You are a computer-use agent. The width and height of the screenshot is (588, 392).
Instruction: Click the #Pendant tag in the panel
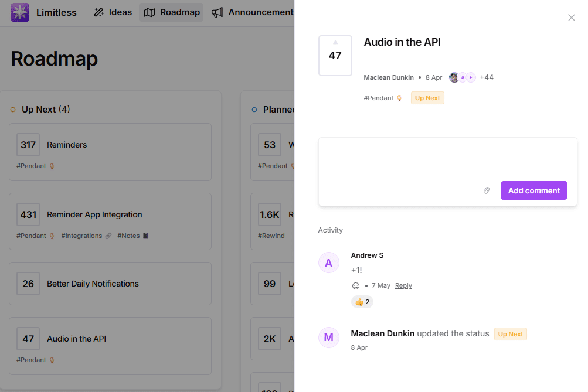click(x=379, y=98)
